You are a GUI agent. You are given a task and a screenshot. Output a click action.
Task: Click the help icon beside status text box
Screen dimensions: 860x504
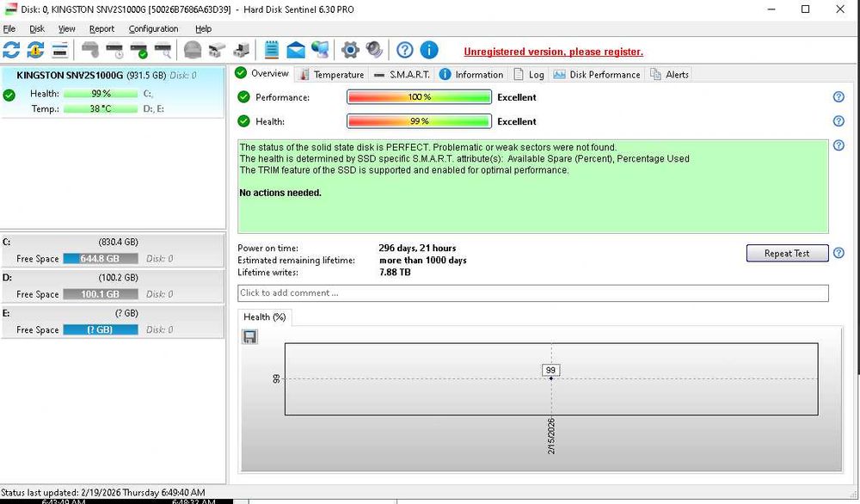click(838, 145)
